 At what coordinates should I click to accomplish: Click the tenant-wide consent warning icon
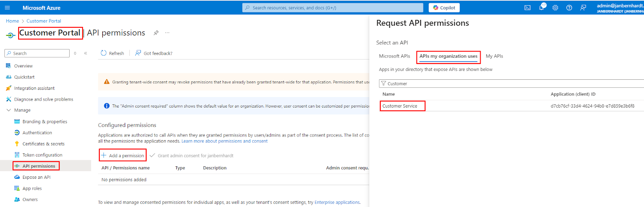[107, 82]
